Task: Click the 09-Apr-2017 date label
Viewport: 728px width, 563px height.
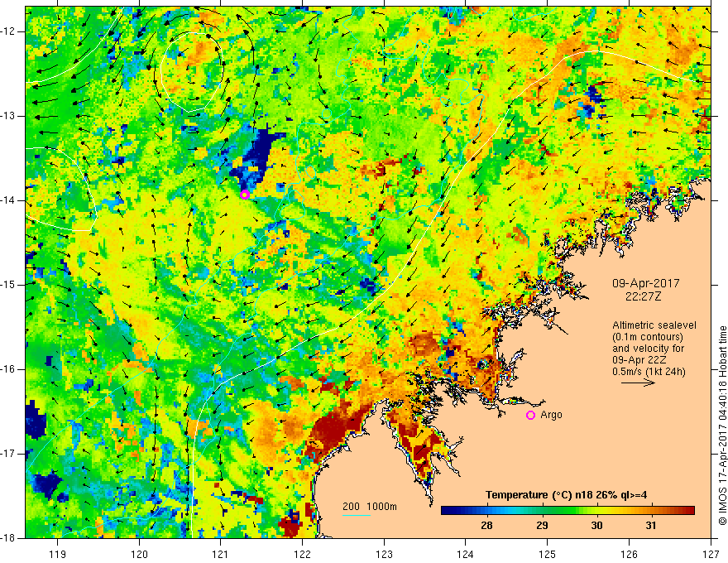Action: pyautogui.click(x=646, y=283)
